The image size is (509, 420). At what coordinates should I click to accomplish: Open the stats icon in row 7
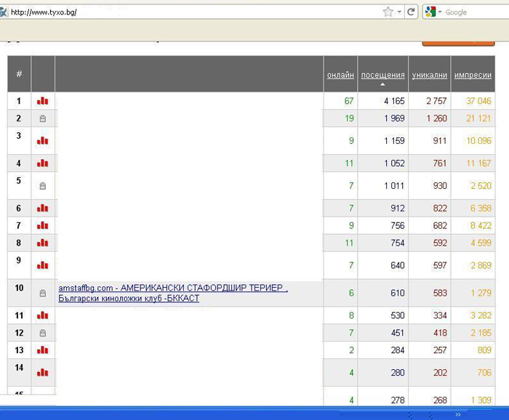coord(42,225)
